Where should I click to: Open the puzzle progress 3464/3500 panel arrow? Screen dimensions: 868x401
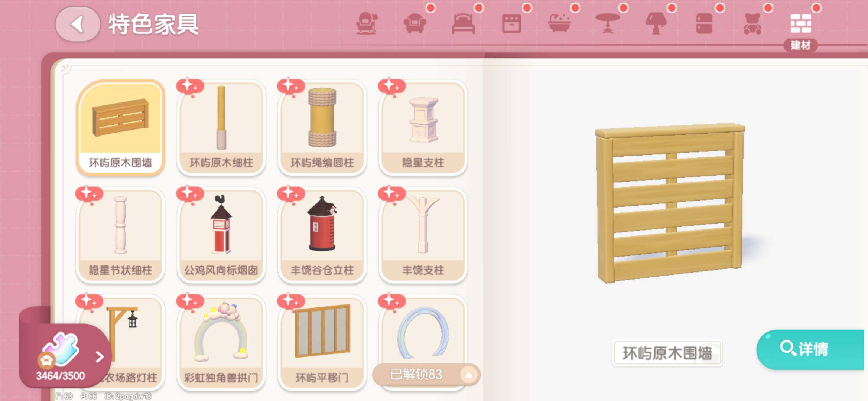(99, 357)
